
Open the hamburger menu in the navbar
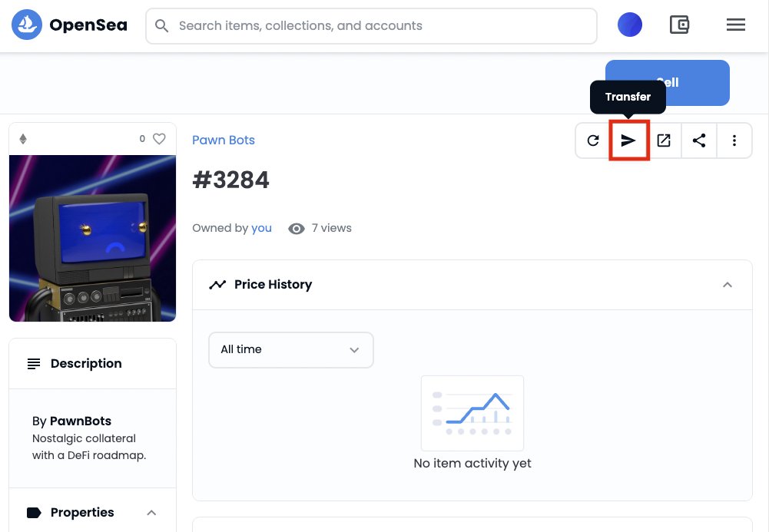coord(735,24)
